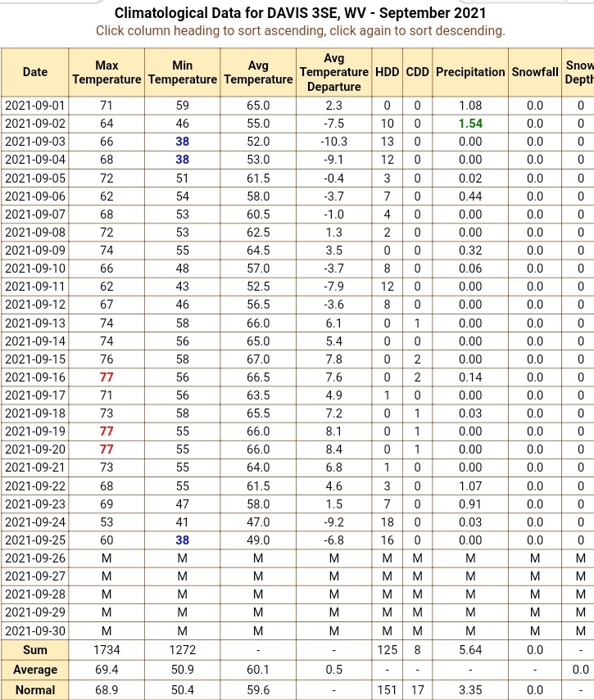
Task: Sort by Avg Temperature column heading
Action: click(x=258, y=72)
